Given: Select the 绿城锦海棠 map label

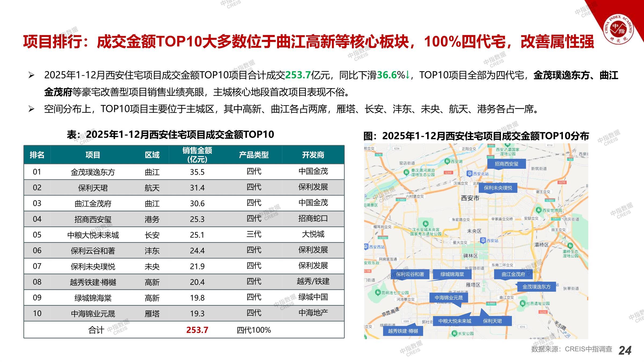Looking at the screenshot, I should tap(452, 274).
